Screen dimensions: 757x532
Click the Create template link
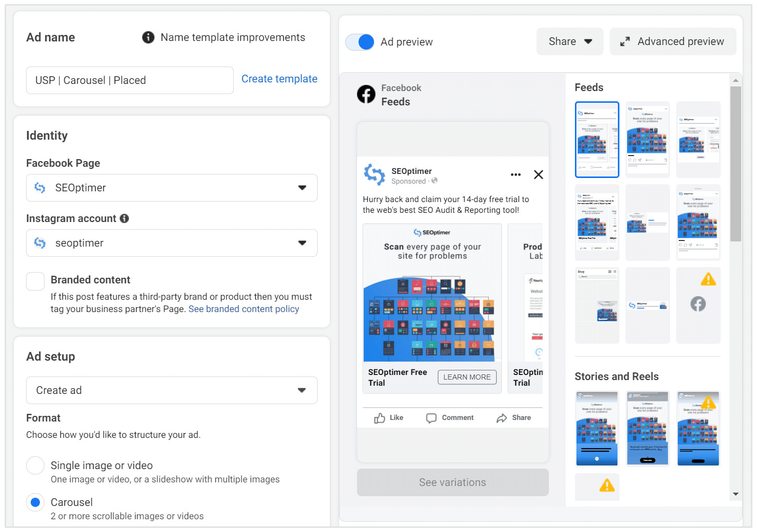[279, 79]
